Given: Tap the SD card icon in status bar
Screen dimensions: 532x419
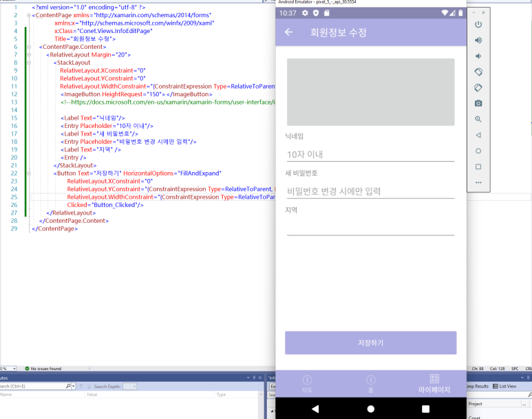Looking at the screenshot, I should tap(326, 13).
